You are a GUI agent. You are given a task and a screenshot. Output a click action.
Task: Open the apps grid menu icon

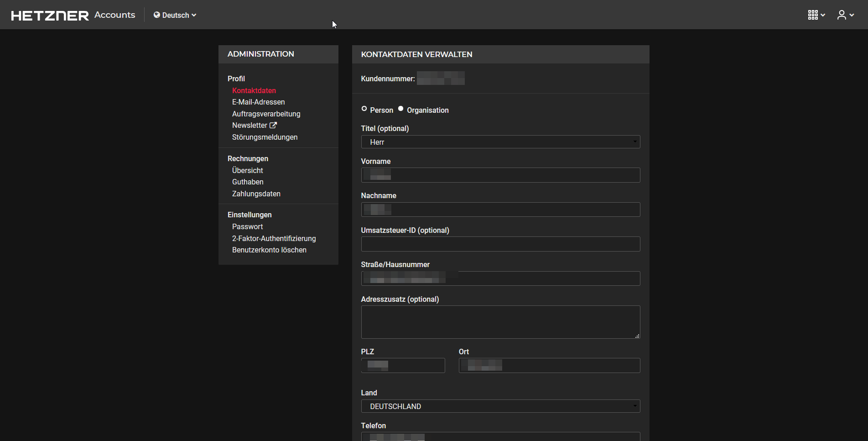[816, 15]
